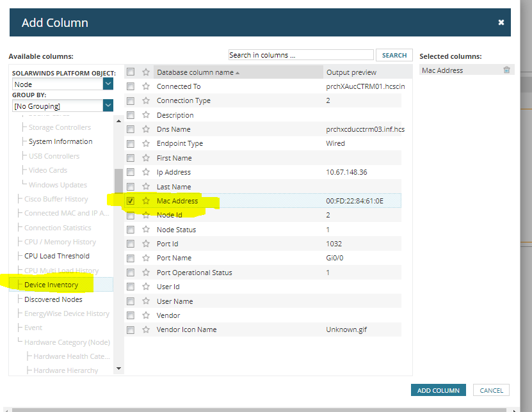Click the Node Id row label
The height and width of the screenshot is (412, 532).
click(x=169, y=215)
